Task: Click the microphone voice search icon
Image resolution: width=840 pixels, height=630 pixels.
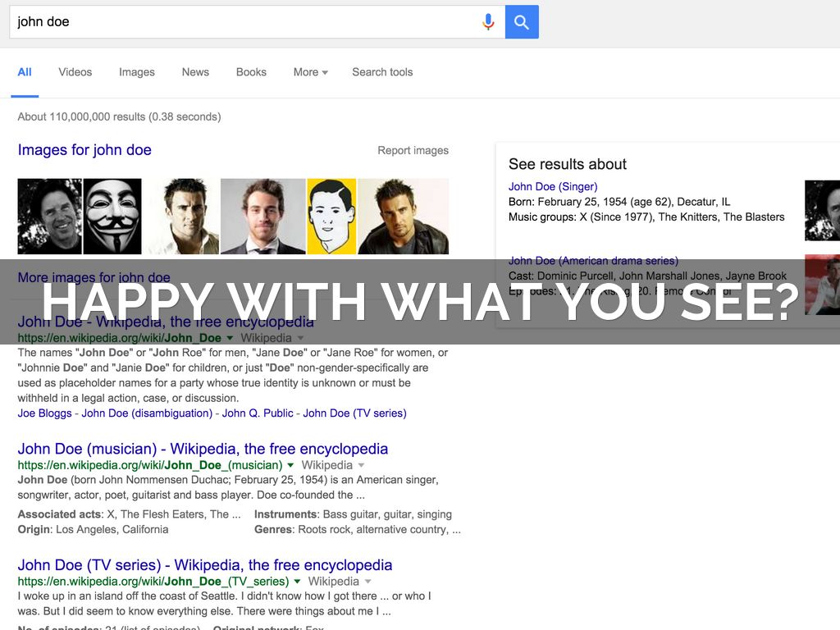Action: tap(488, 22)
